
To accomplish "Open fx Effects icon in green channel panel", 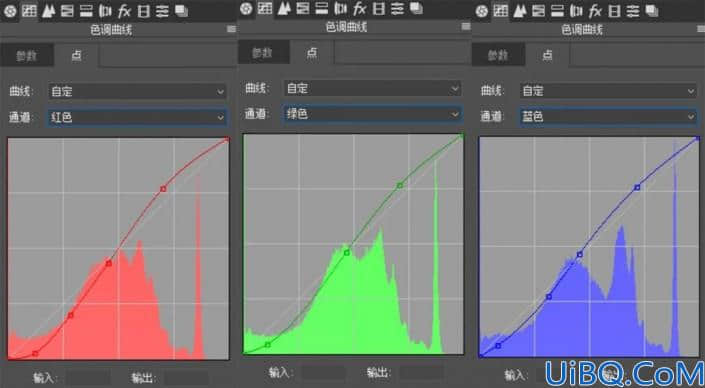I will point(360,9).
